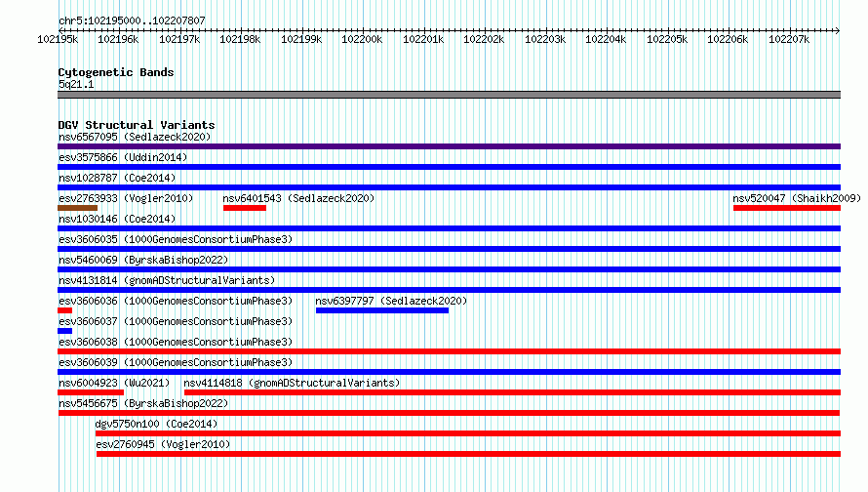
Task: Click esv2763933 (Vogler2010) label
Action: pos(126,198)
